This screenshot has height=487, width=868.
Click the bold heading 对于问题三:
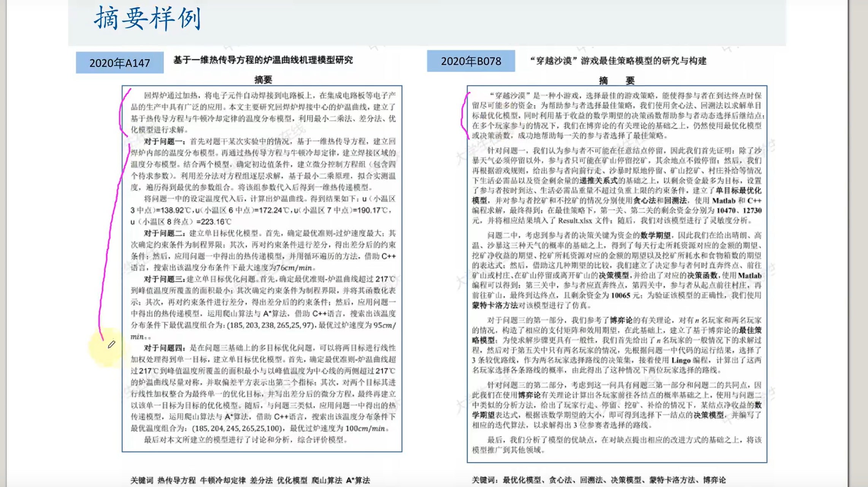(165, 279)
